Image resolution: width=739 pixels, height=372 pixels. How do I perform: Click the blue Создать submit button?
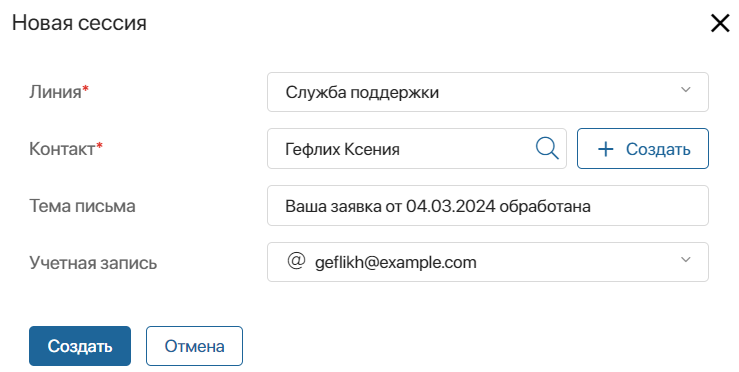[x=80, y=346]
